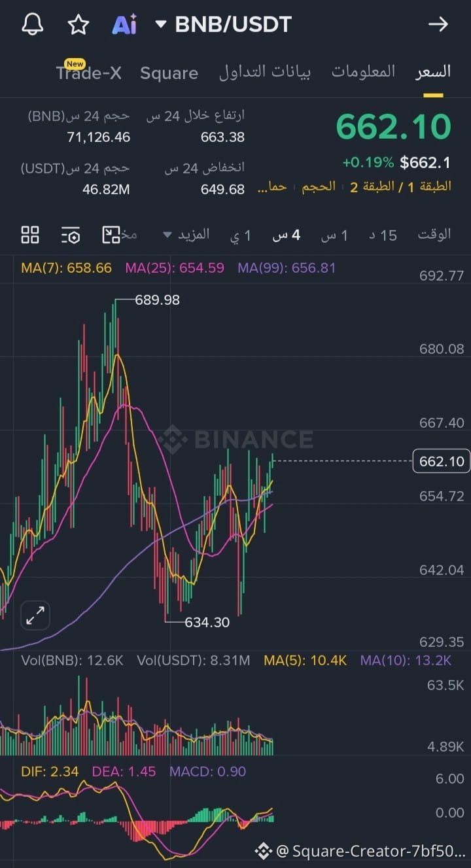The width and height of the screenshot is (471, 868).
Task: Expand chart to fullscreen icon
Action: [35, 615]
